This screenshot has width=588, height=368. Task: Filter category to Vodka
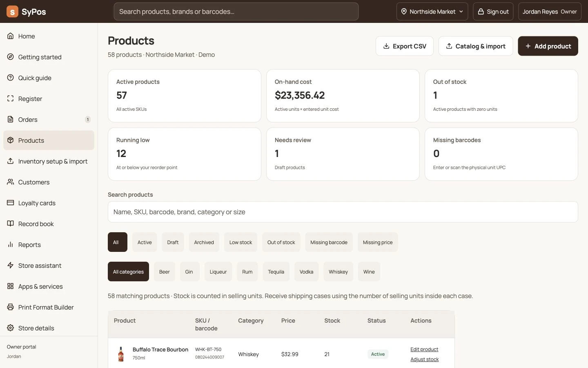[x=307, y=272]
